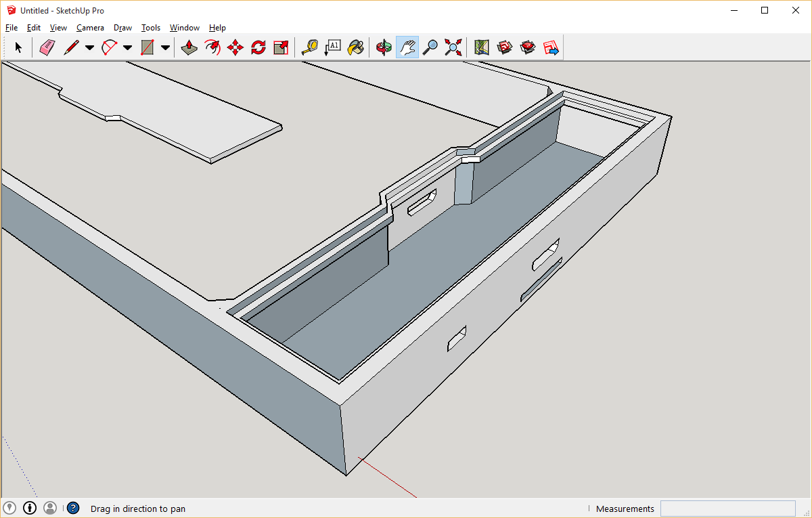Click the Measurements label

(625, 509)
